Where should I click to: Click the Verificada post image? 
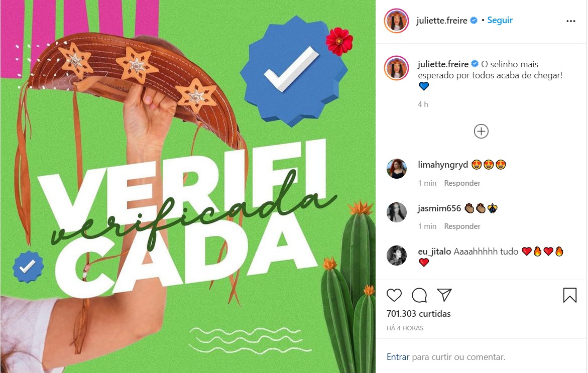[x=188, y=187]
